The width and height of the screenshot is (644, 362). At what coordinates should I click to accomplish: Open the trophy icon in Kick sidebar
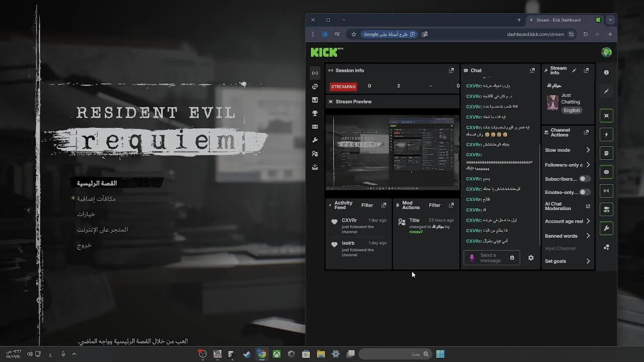point(315,114)
